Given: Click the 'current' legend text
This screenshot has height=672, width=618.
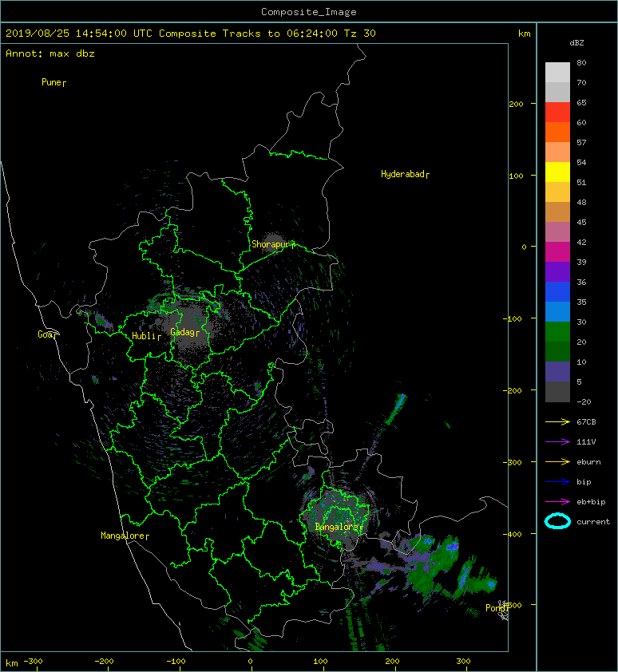Looking at the screenshot, I should coord(593,522).
